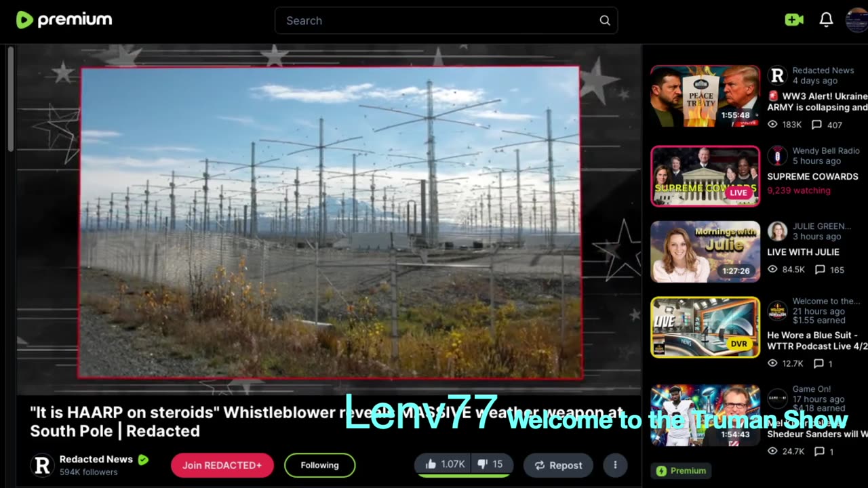This screenshot has height=488, width=868.
Task: Open the 'WW3 Alert! Ukraine ARMY' title
Action: point(817,102)
